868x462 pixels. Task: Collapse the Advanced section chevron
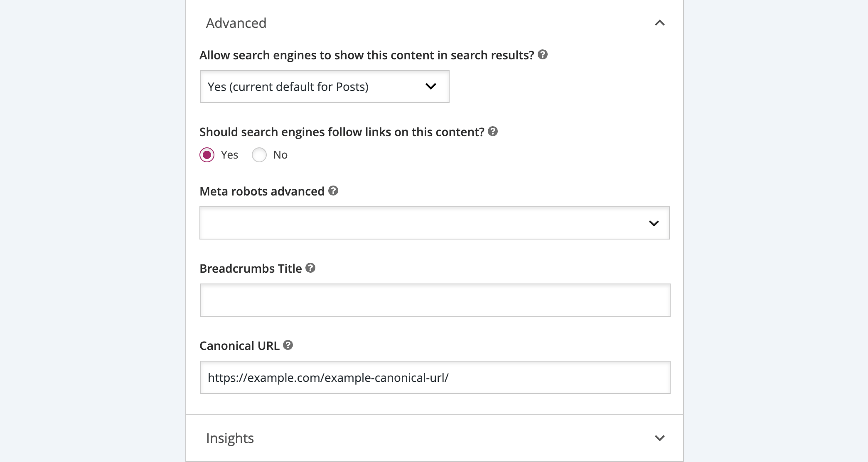point(659,23)
